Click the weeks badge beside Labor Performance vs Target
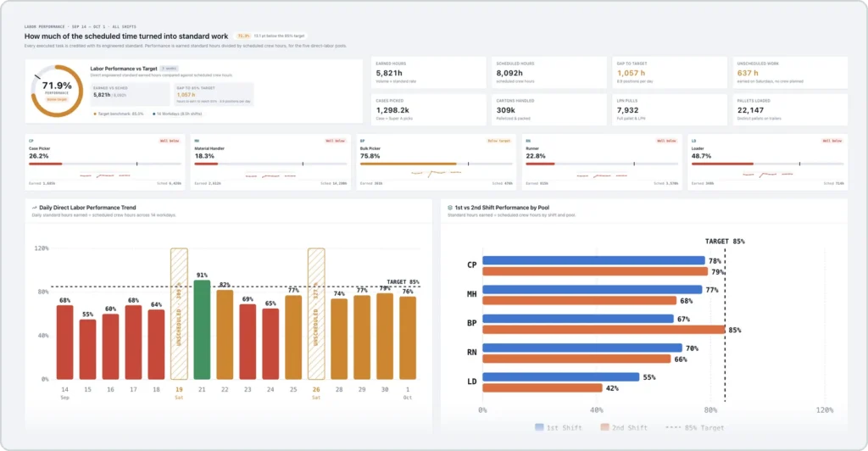The height and width of the screenshot is (451, 868). click(169, 69)
